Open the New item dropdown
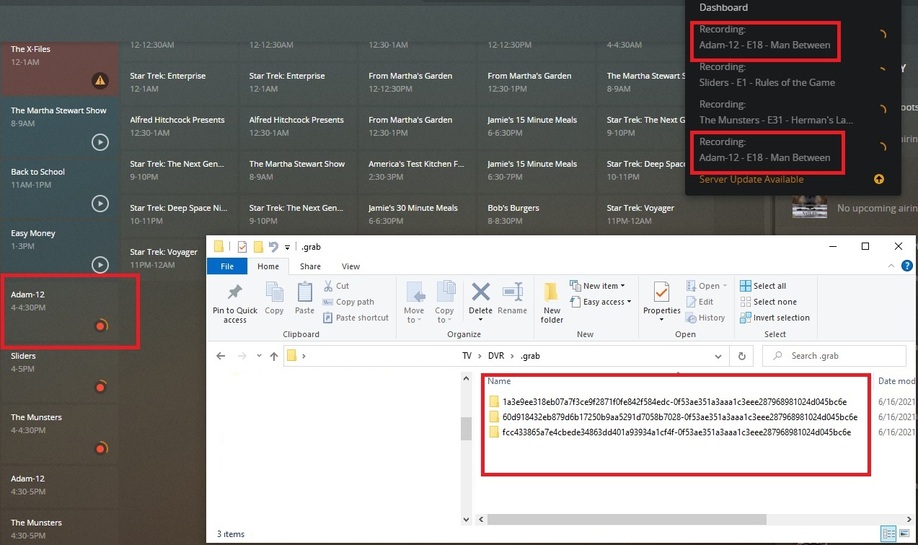The width and height of the screenshot is (918, 545). point(598,286)
